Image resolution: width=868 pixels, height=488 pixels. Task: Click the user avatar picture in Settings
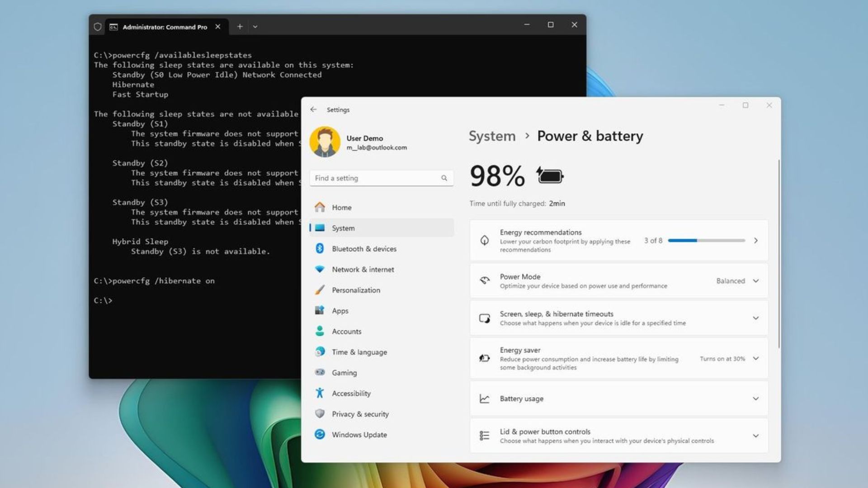[325, 142]
